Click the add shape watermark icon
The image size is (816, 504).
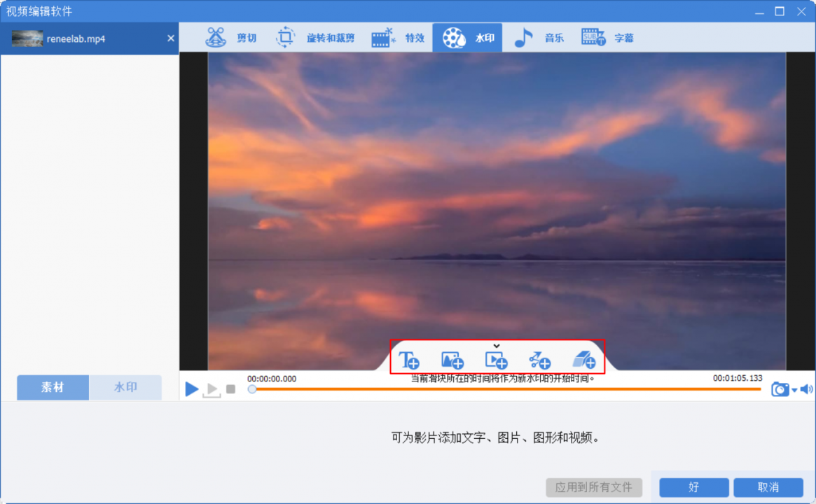(x=539, y=360)
